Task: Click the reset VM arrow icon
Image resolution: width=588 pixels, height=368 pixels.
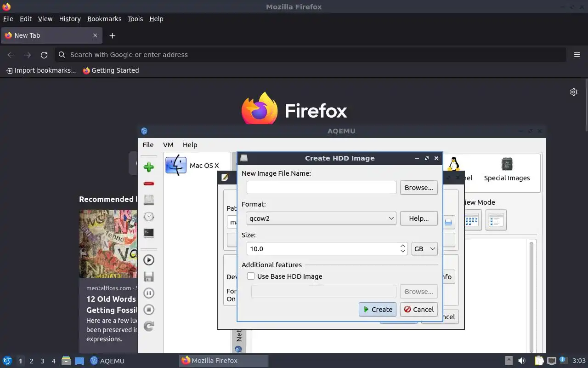Action: click(x=148, y=326)
